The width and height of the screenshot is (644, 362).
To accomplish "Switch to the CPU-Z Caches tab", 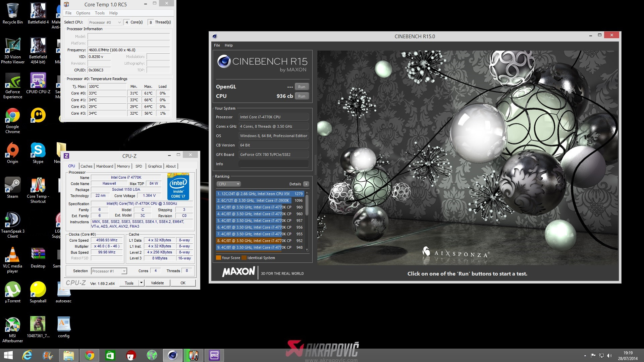I will click(x=86, y=166).
